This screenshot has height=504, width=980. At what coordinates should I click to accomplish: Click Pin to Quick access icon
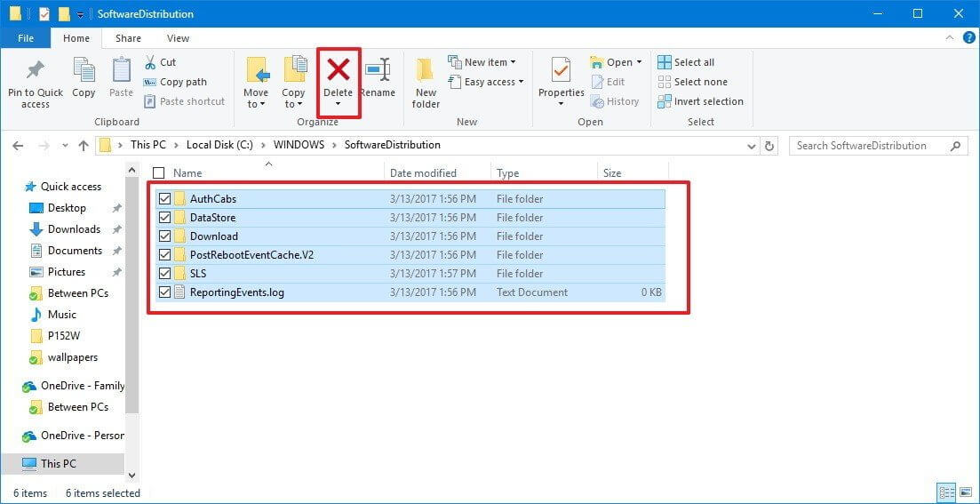click(x=36, y=71)
